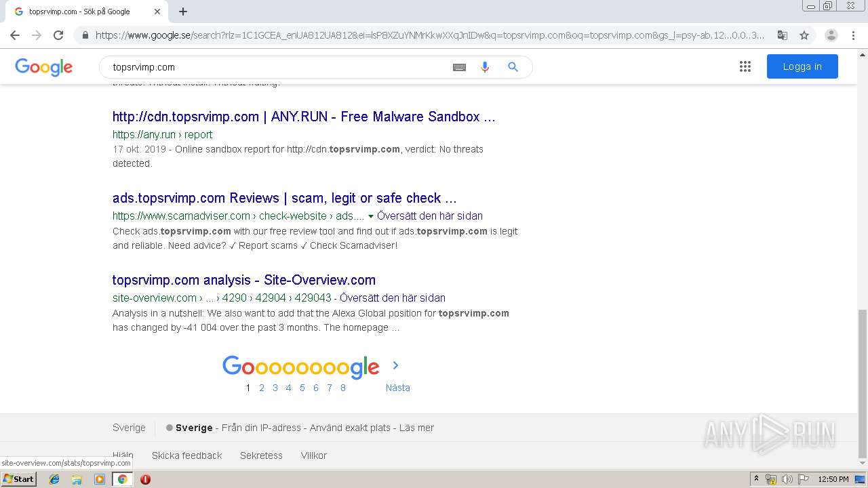Go to results page 7

coord(330,388)
